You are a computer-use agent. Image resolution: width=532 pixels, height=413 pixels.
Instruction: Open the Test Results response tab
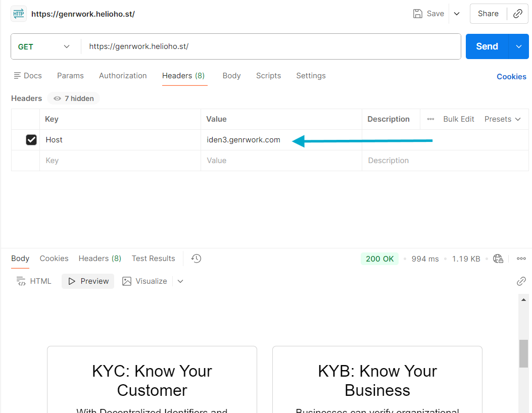point(153,259)
